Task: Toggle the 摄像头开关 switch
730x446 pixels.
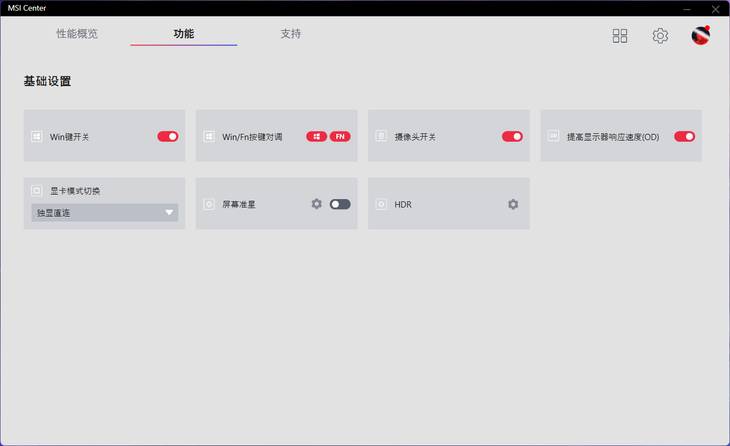Action: tap(512, 136)
